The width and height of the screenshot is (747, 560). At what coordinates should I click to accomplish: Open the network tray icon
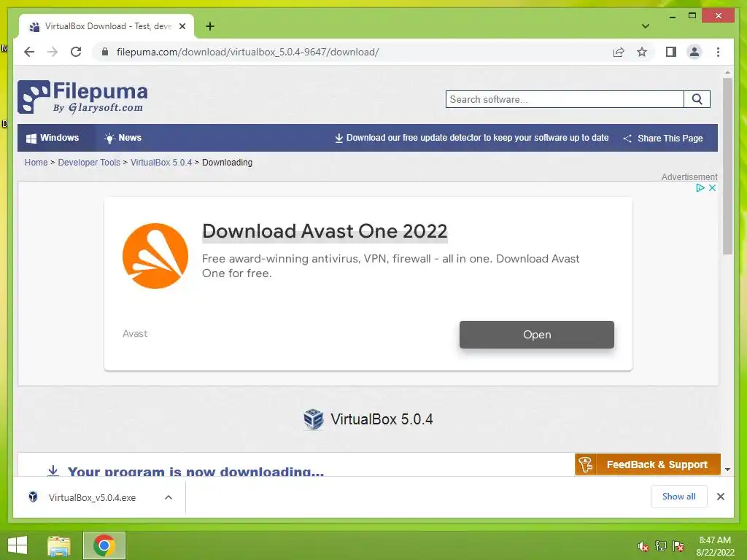pyautogui.click(x=660, y=545)
